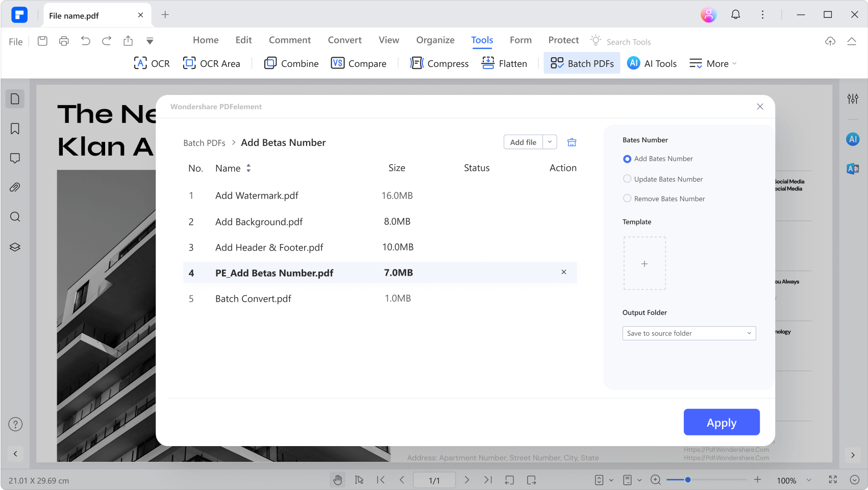Open the comments sidebar panel
This screenshot has height=490, width=868.
15,158
